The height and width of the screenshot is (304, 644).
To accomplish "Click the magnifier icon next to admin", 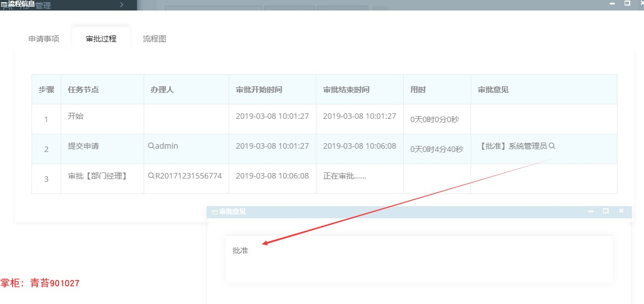I will pos(151,145).
